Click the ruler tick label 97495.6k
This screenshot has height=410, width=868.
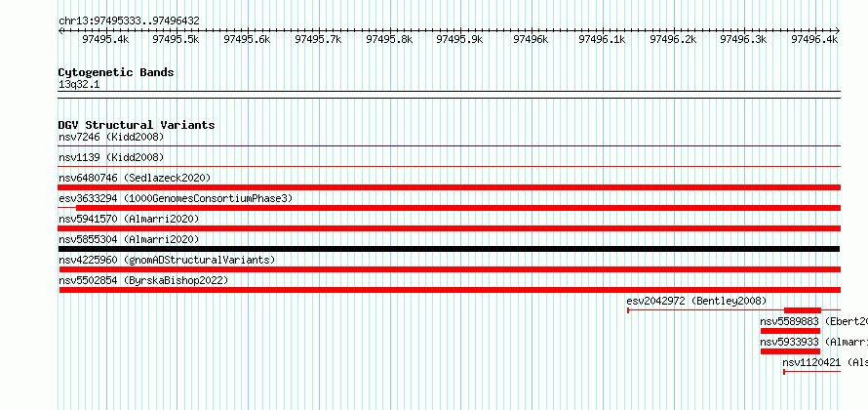(x=247, y=39)
